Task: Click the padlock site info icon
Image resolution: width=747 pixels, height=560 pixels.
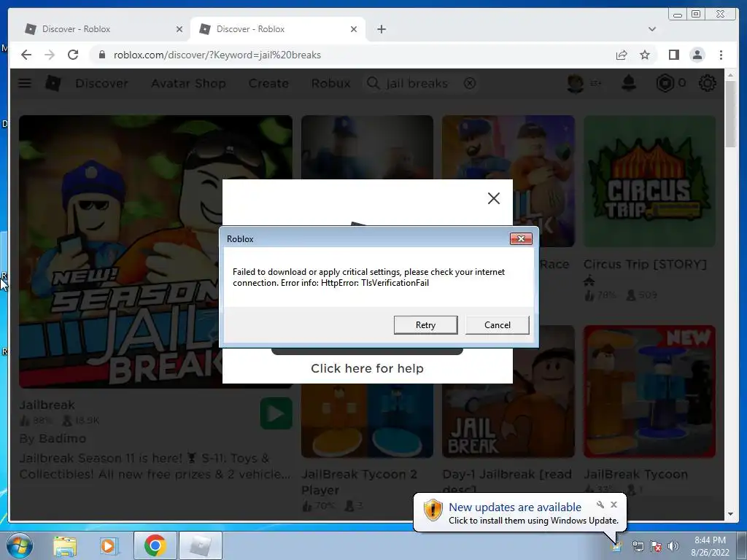Action: [x=102, y=55]
